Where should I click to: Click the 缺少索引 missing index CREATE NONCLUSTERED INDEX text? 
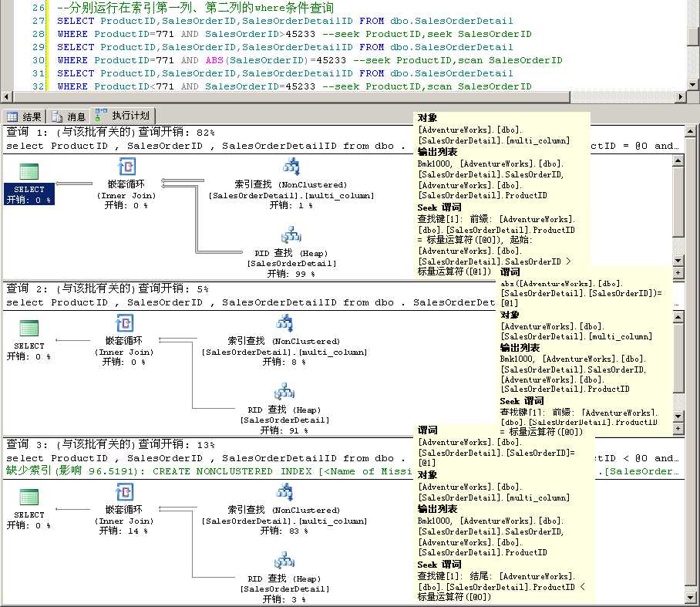pos(209,471)
